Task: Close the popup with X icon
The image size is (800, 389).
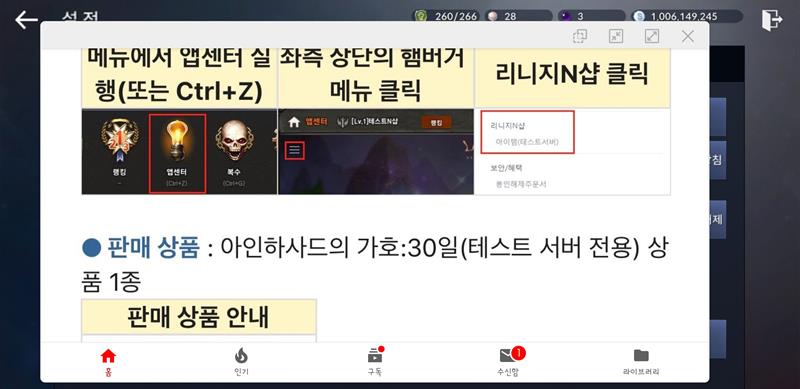Action: [x=688, y=36]
